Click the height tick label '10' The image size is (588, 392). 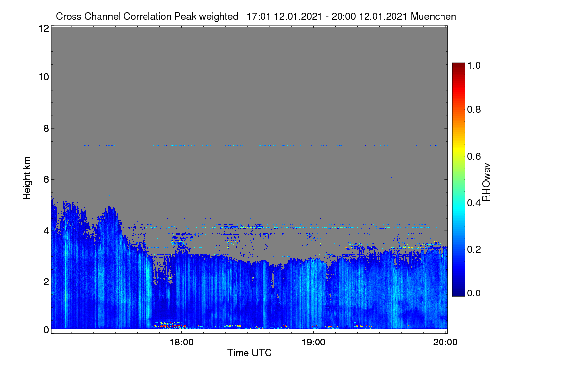43,77
